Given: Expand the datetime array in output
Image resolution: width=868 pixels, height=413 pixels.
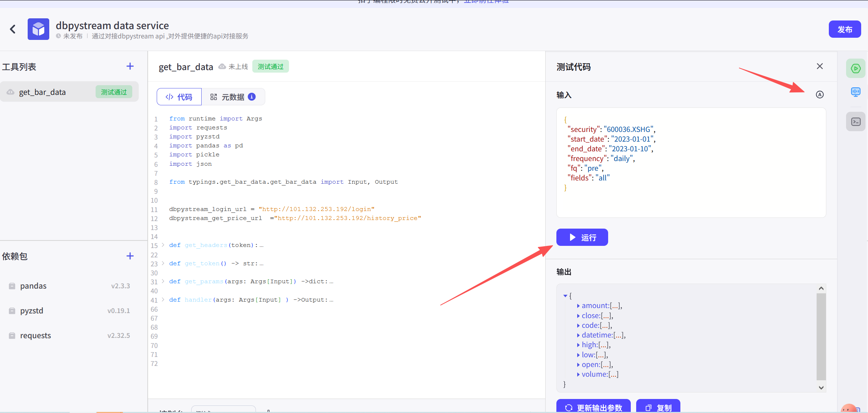Looking at the screenshot, I should [x=578, y=335].
